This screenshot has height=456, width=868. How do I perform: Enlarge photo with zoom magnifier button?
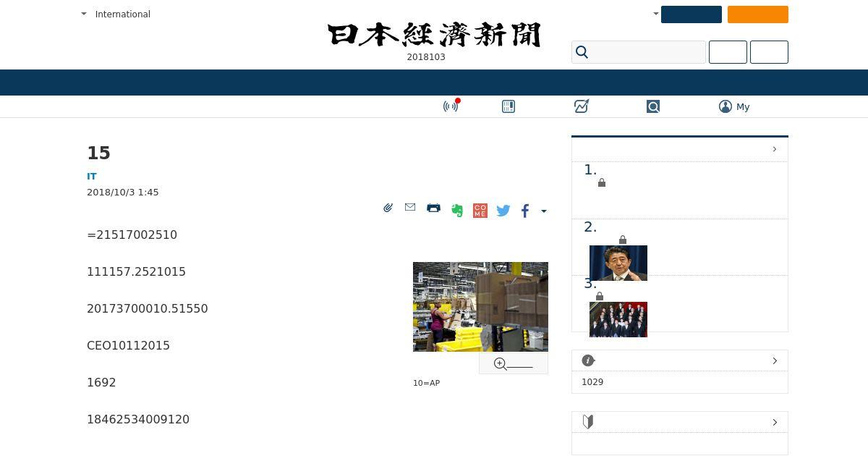pyautogui.click(x=514, y=363)
